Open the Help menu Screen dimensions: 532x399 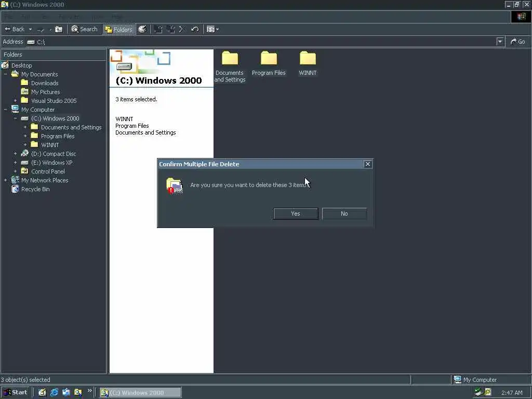117,17
